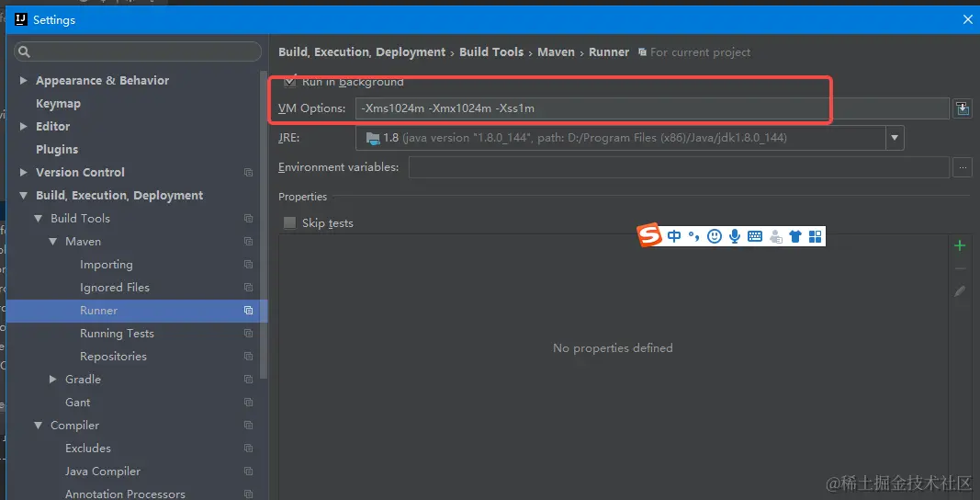Open the JRE dropdown arrow

click(x=895, y=138)
